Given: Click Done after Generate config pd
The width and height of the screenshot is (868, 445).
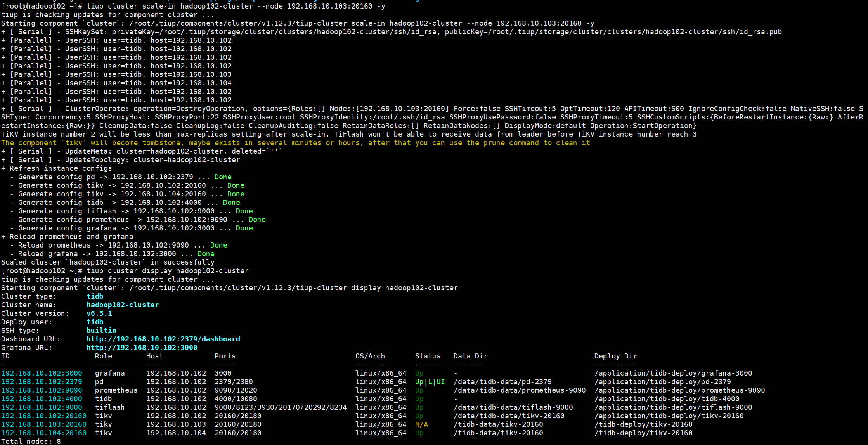Looking at the screenshot, I should tap(223, 177).
